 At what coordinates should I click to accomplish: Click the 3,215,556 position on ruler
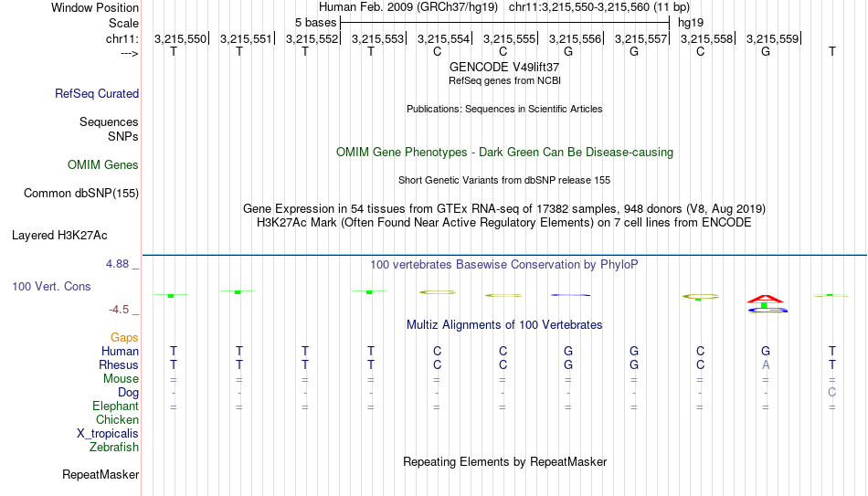[x=575, y=38]
